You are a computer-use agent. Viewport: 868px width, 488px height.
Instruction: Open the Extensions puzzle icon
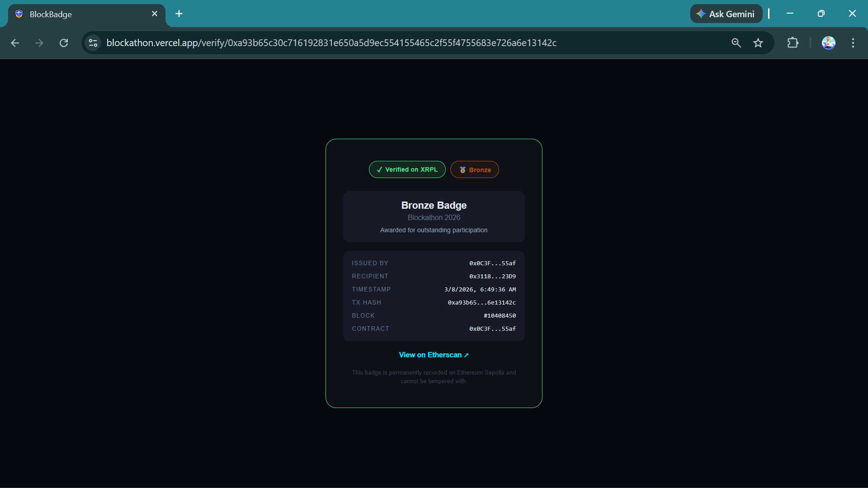(x=793, y=43)
